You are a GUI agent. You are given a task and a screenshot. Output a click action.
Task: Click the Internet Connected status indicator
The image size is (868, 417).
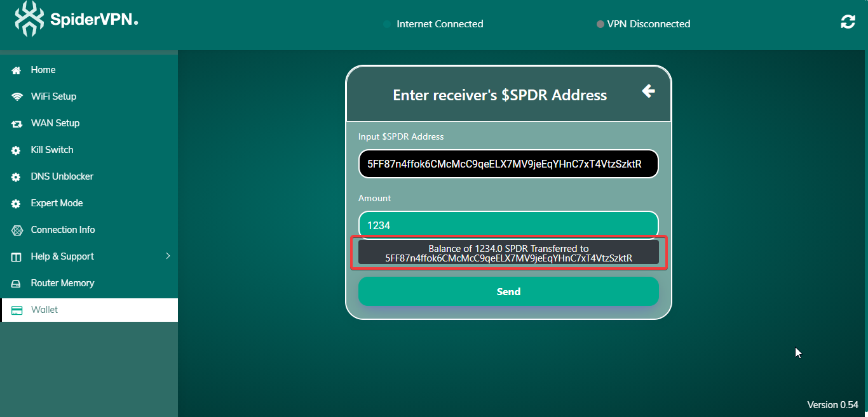pyautogui.click(x=433, y=24)
